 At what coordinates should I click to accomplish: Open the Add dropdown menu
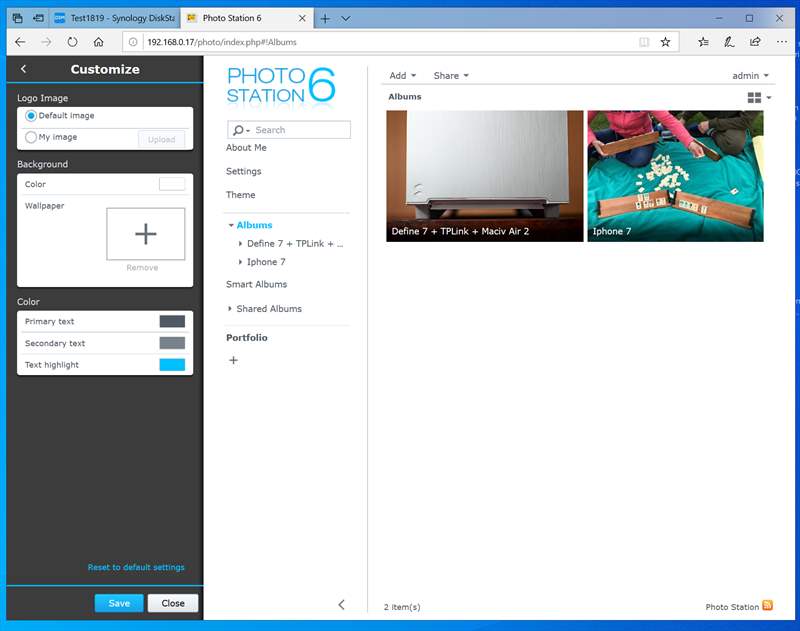pyautogui.click(x=399, y=75)
